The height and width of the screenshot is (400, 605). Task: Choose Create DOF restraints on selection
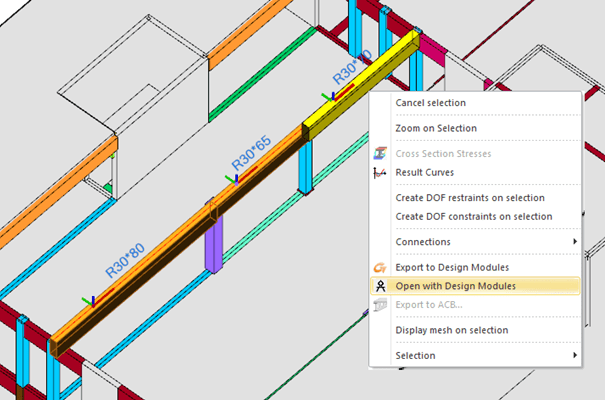[469, 198]
